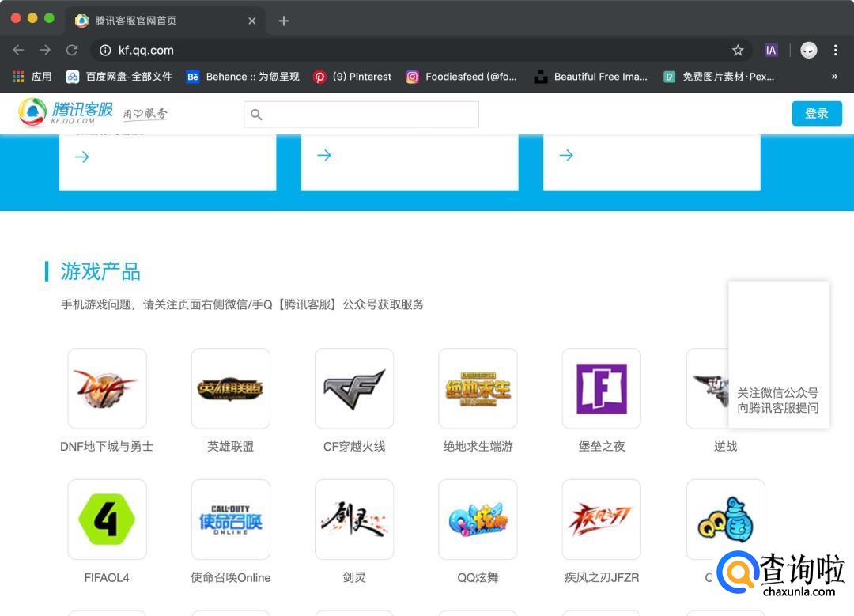Click the 剑灵 game icon
The height and width of the screenshot is (616, 854).
(353, 520)
